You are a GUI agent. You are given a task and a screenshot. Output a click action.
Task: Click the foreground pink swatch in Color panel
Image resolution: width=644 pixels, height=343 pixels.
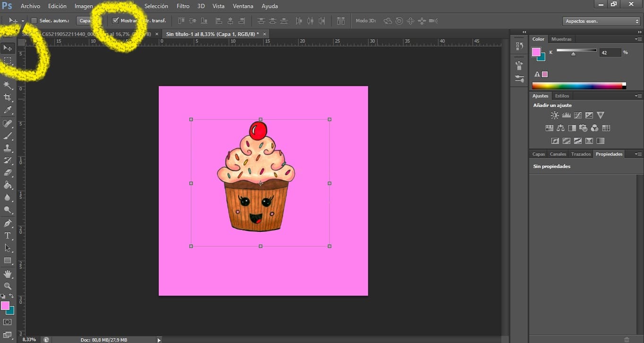(536, 52)
